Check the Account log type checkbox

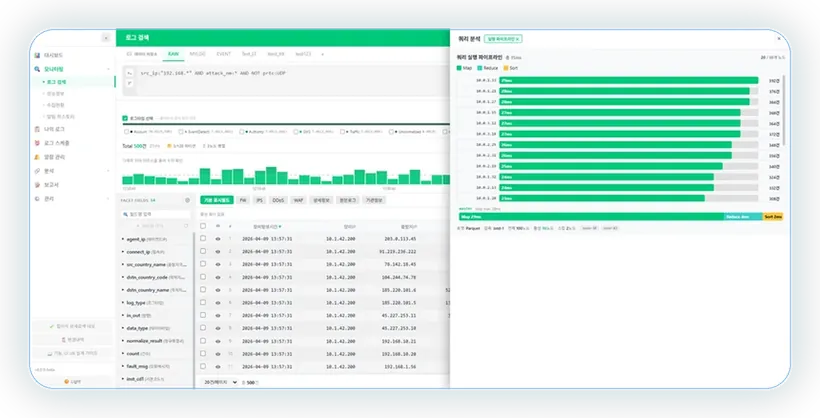click(x=127, y=132)
